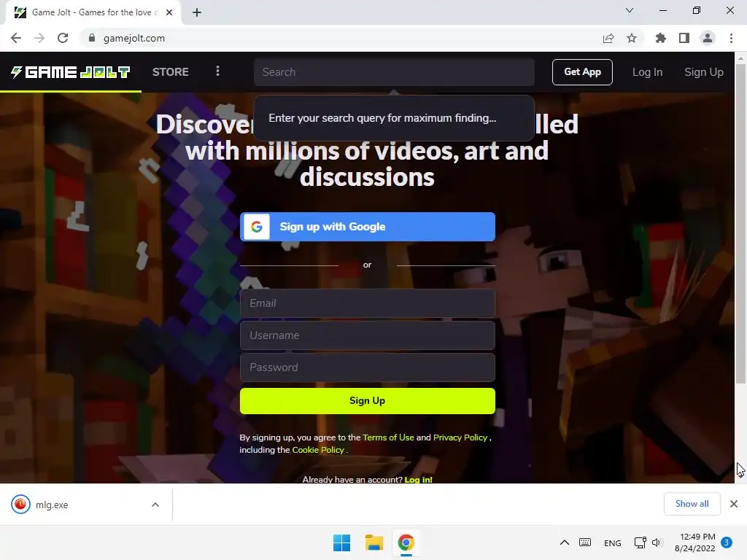Sign up with Google button

368,227
